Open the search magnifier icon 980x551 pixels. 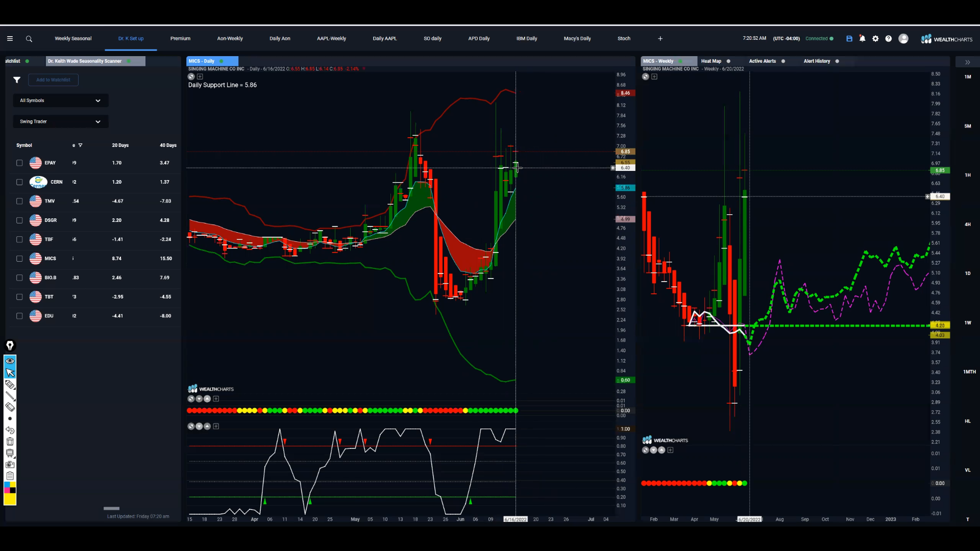[x=29, y=39]
